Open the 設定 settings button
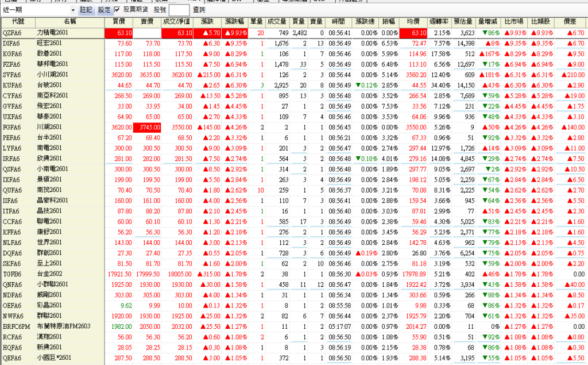This screenshot has height=365, width=588. click(104, 10)
